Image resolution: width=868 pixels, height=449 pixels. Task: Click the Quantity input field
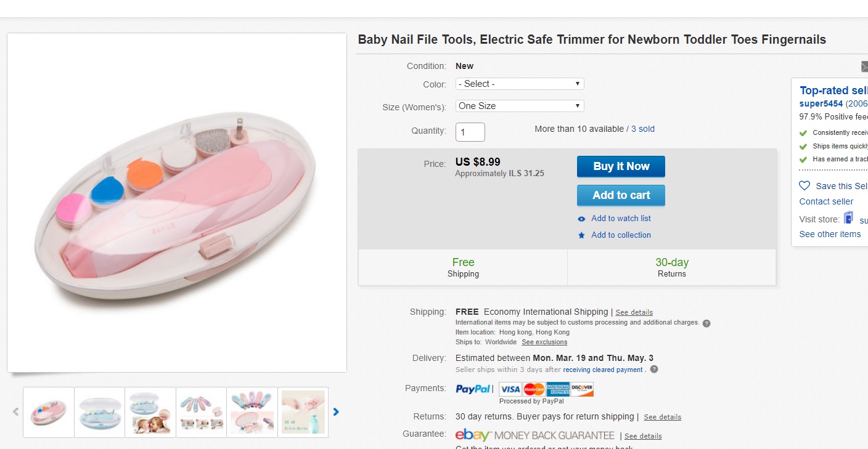click(470, 132)
